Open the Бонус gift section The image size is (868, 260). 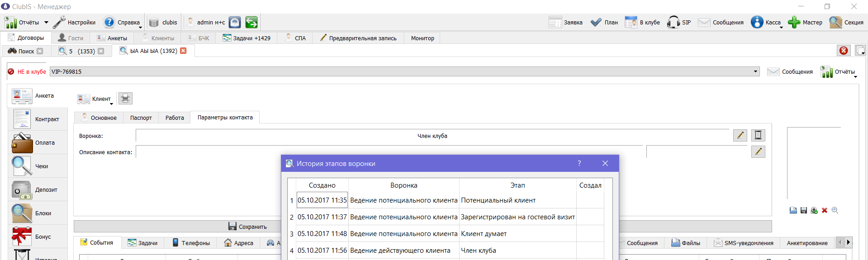pyautogui.click(x=38, y=237)
